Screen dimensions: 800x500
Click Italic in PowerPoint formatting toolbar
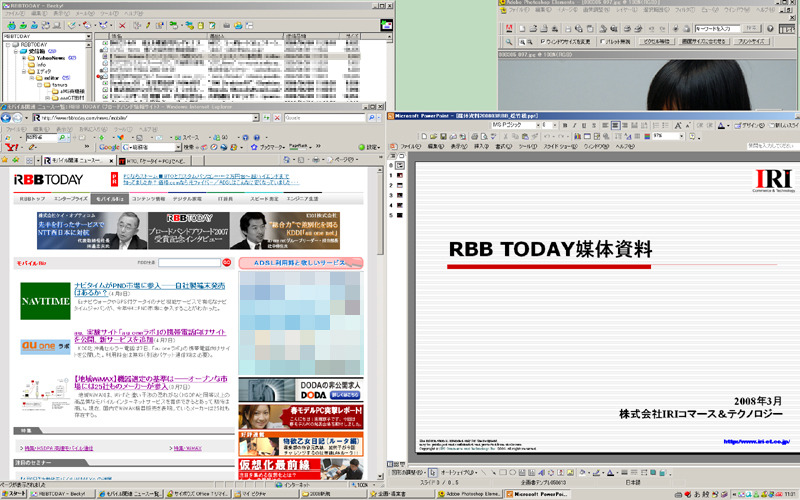coord(574,125)
